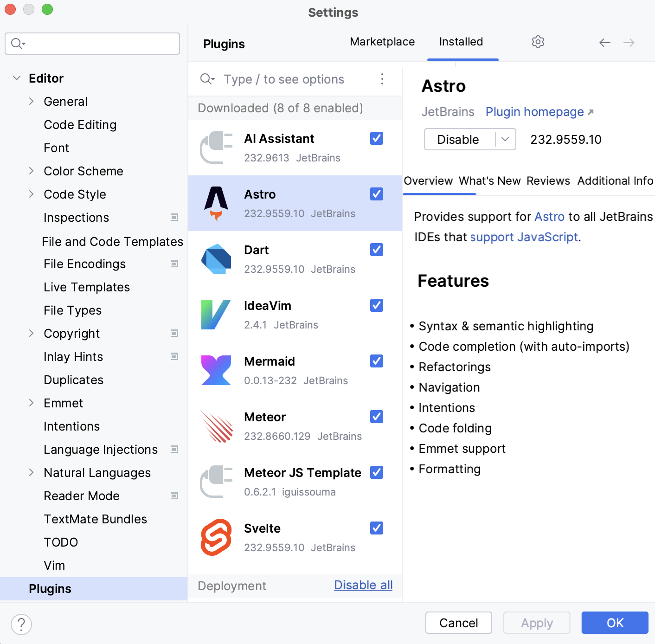Viewport: 655px width, 644px height.
Task: Collapse the Editor section
Action: tap(17, 78)
